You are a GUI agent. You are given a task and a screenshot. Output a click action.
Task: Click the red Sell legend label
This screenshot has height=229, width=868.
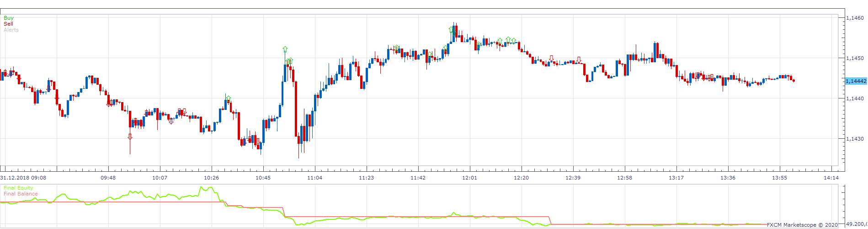(8, 24)
